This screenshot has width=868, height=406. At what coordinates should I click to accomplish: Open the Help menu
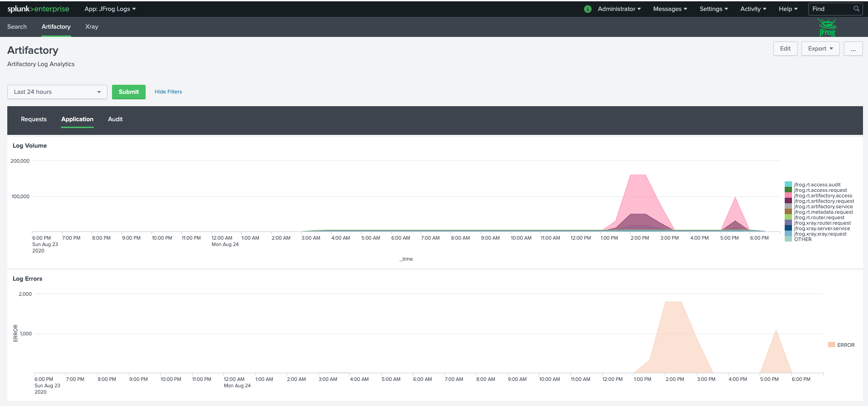coord(788,9)
